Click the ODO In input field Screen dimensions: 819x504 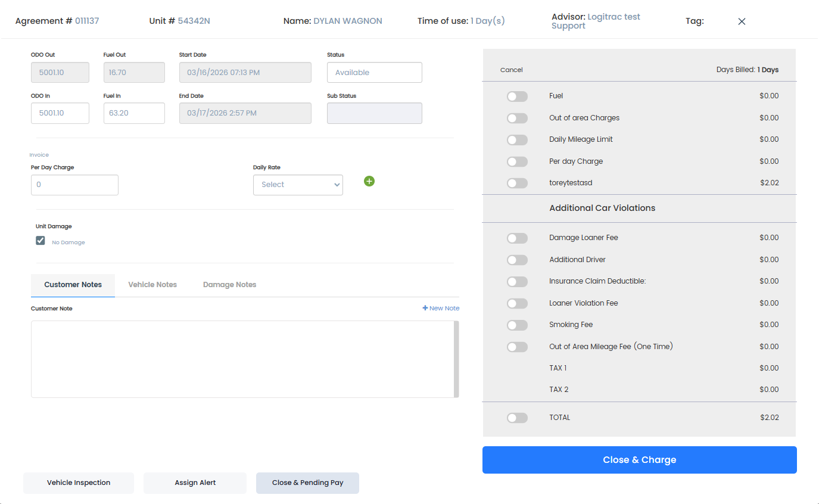60,113
